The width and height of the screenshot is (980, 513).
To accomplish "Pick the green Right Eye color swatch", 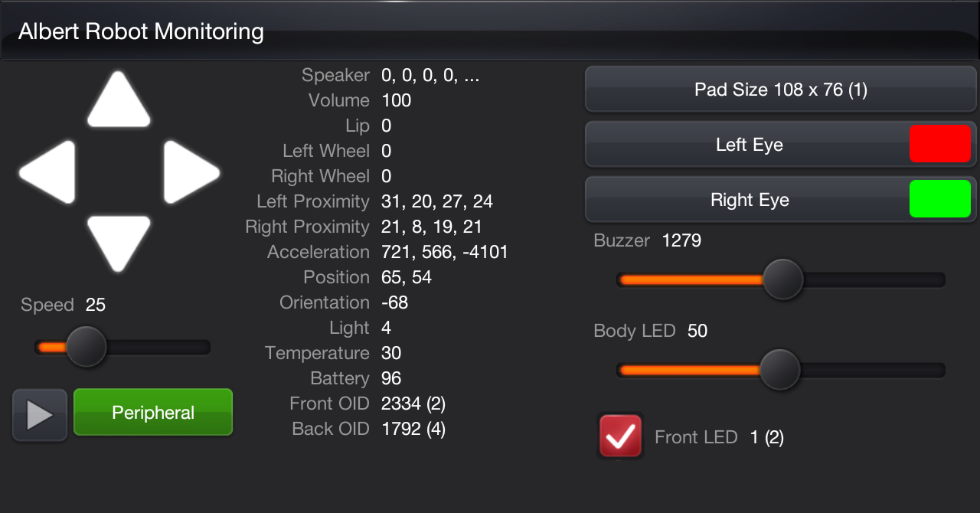I will click(939, 200).
